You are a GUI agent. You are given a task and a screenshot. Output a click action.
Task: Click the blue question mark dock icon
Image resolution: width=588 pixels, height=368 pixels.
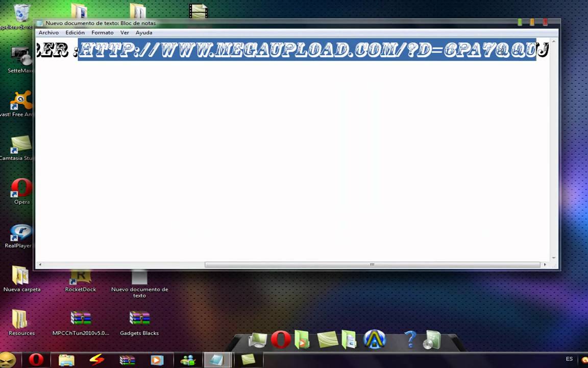[410, 339]
